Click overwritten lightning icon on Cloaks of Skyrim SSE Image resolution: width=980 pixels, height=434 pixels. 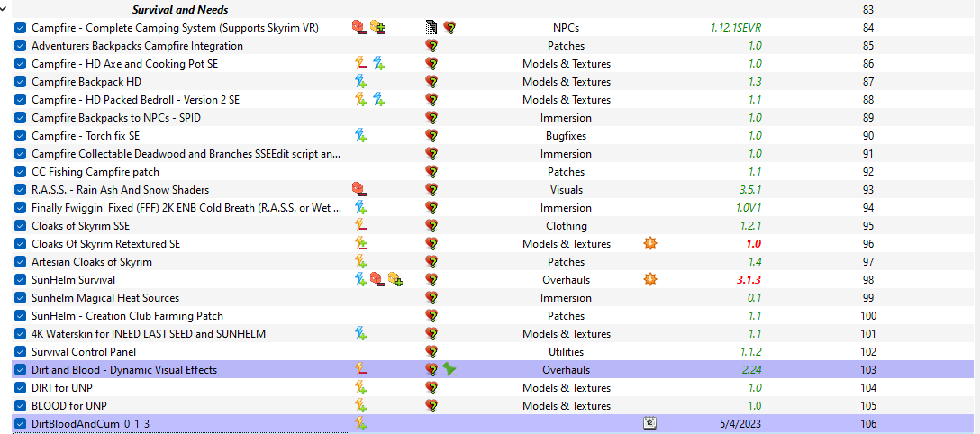pos(360,225)
